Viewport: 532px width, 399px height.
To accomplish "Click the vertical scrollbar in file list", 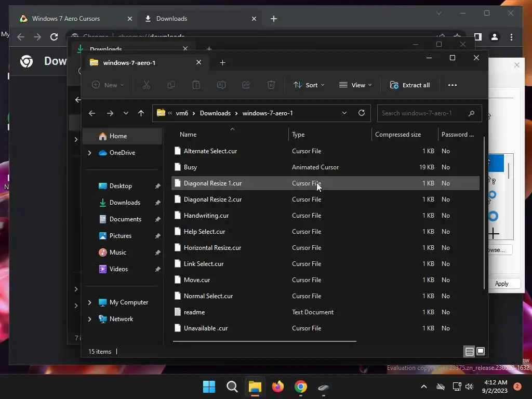I will [484, 213].
